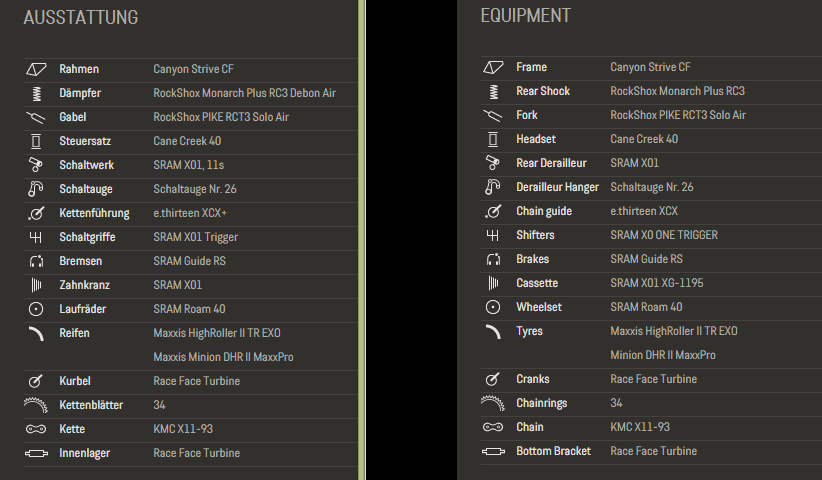Select the Kettenführung label in Ausstattung
Viewport: 822px width, 480px height.
94,213
